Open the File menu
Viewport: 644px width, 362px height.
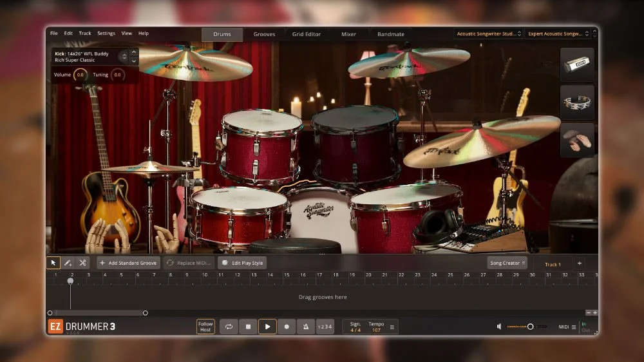coord(54,33)
